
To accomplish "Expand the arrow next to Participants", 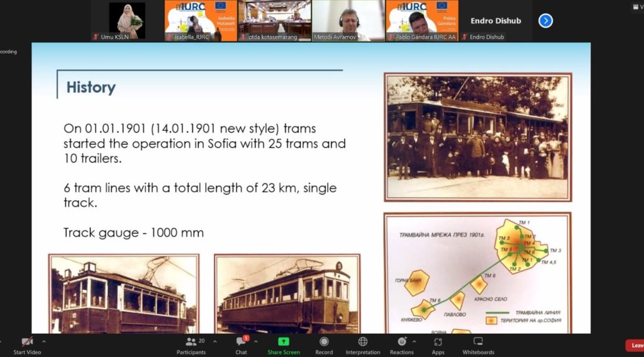I will click(x=215, y=341).
